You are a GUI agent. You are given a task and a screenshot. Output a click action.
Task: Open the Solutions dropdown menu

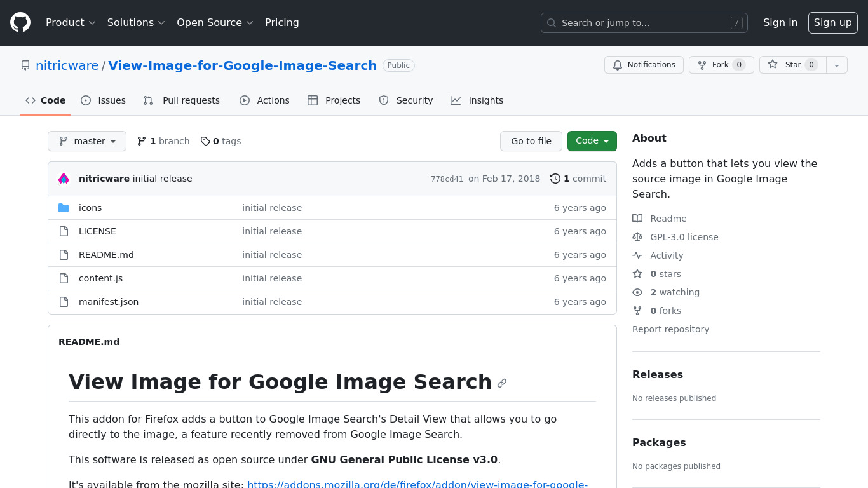136,22
